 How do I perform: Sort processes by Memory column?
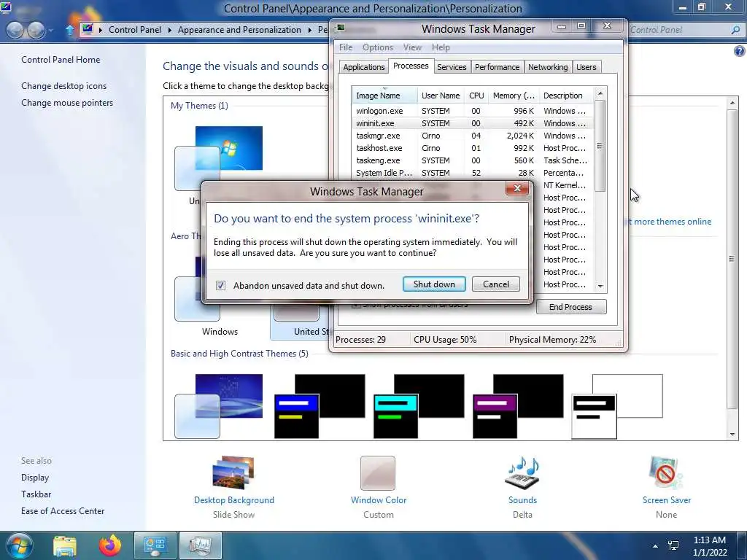pos(514,96)
